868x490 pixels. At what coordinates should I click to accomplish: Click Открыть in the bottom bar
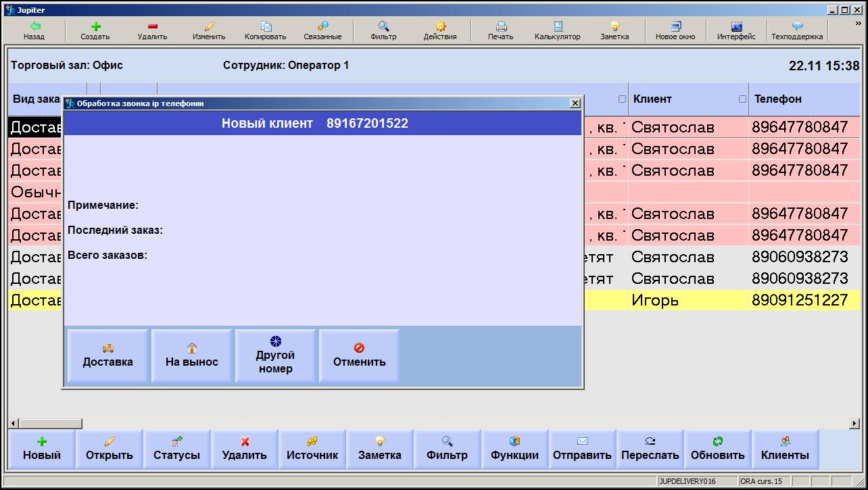110,449
